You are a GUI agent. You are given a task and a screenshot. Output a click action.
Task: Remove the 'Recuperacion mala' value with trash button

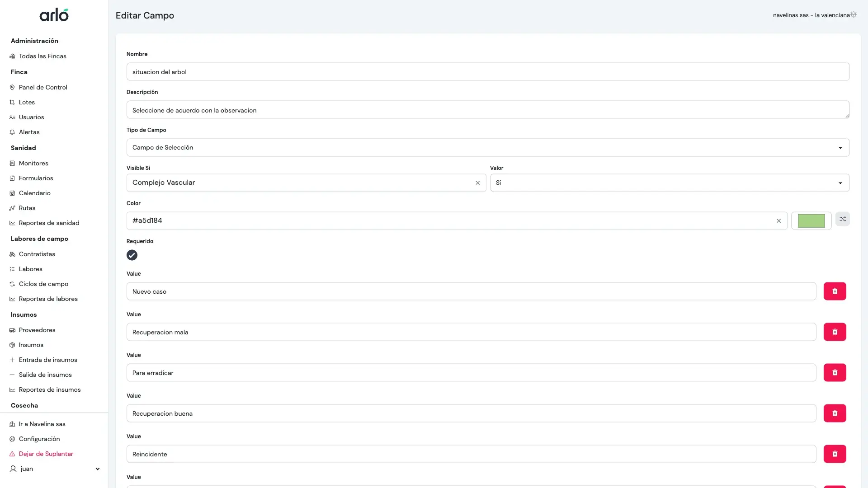[835, 332]
